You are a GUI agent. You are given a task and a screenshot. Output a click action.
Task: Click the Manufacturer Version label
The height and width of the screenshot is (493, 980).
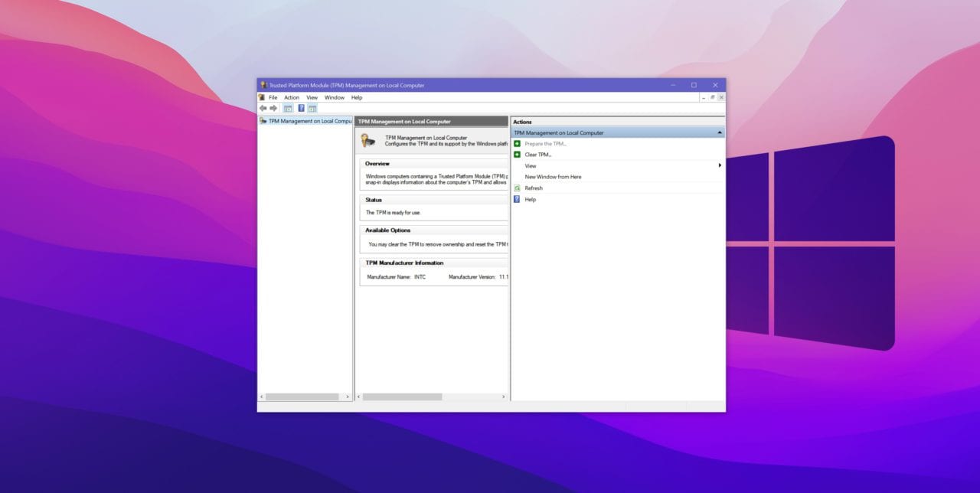tap(472, 277)
